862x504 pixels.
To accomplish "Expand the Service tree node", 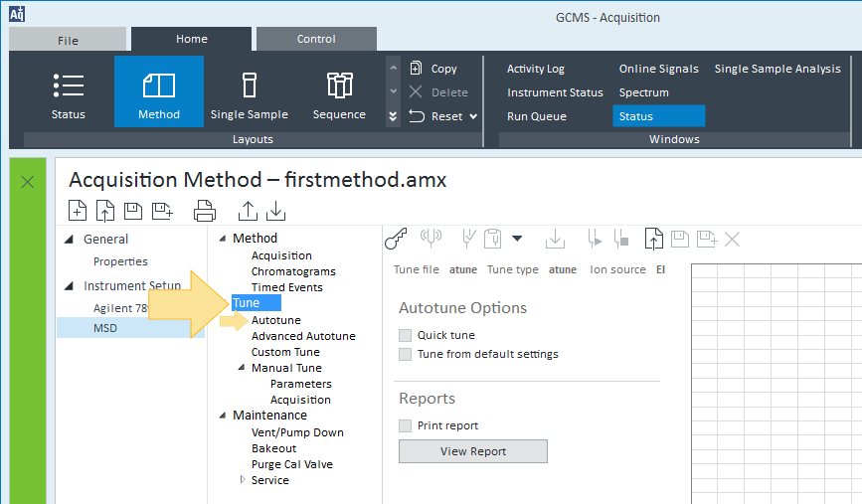I will tap(243, 480).
